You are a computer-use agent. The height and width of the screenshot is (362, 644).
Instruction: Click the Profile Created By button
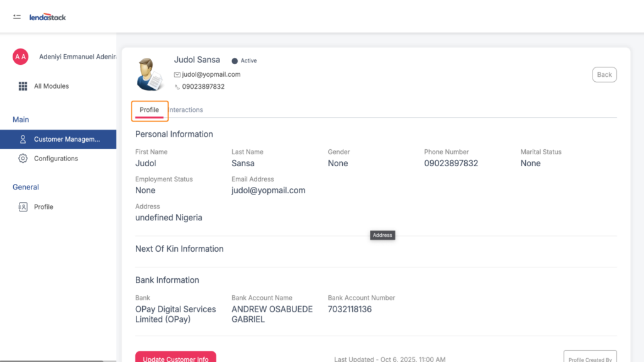[589, 358]
